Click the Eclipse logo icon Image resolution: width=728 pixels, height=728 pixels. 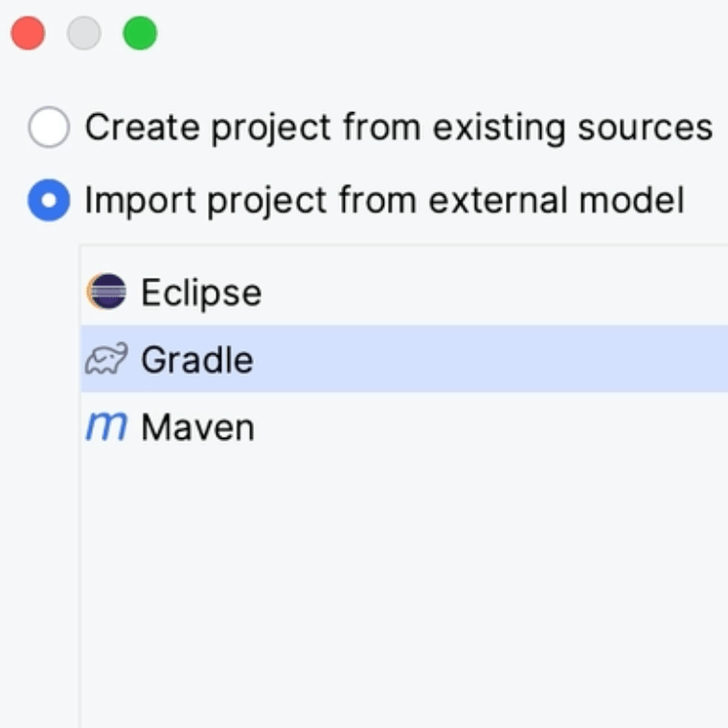[106, 291]
